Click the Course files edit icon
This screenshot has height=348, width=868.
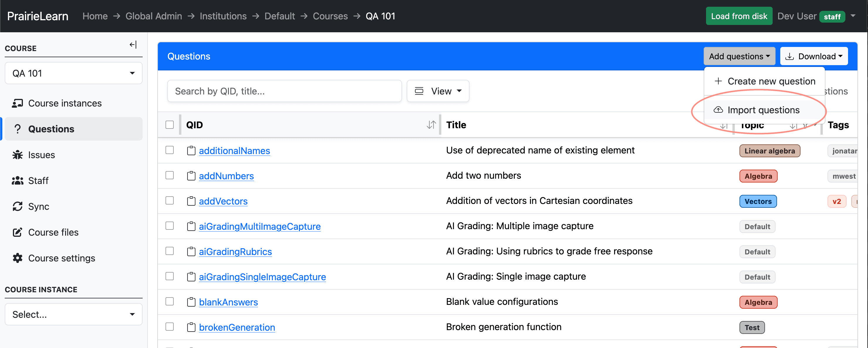point(18,232)
